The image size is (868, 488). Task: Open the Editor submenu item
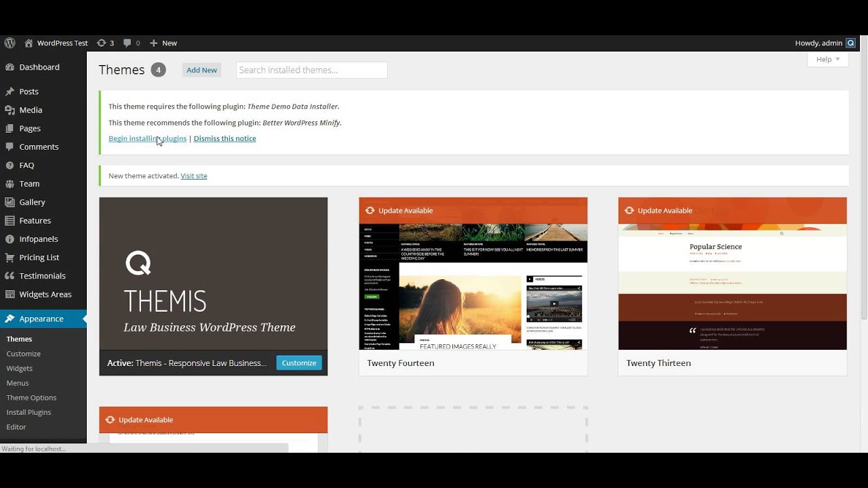pyautogui.click(x=16, y=427)
